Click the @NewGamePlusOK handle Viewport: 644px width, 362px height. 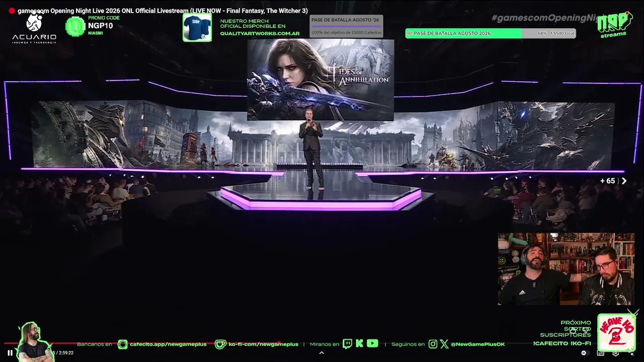(x=478, y=344)
